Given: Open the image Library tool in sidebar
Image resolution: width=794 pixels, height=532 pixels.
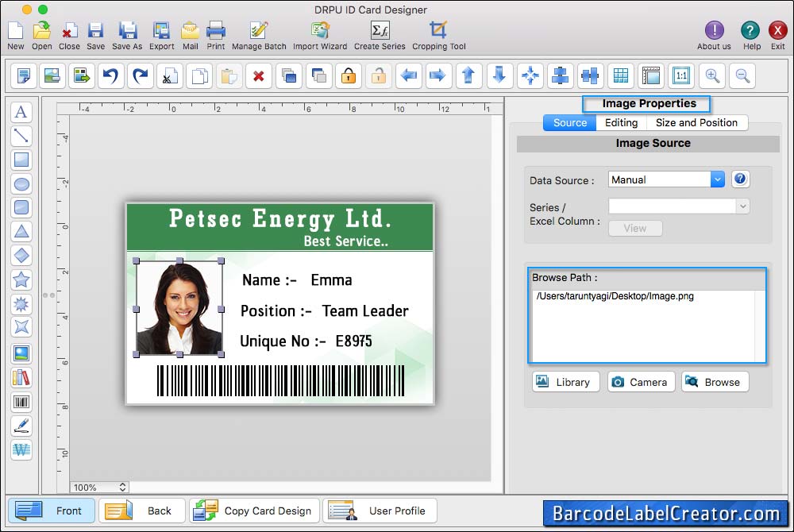Looking at the screenshot, I should [21, 378].
